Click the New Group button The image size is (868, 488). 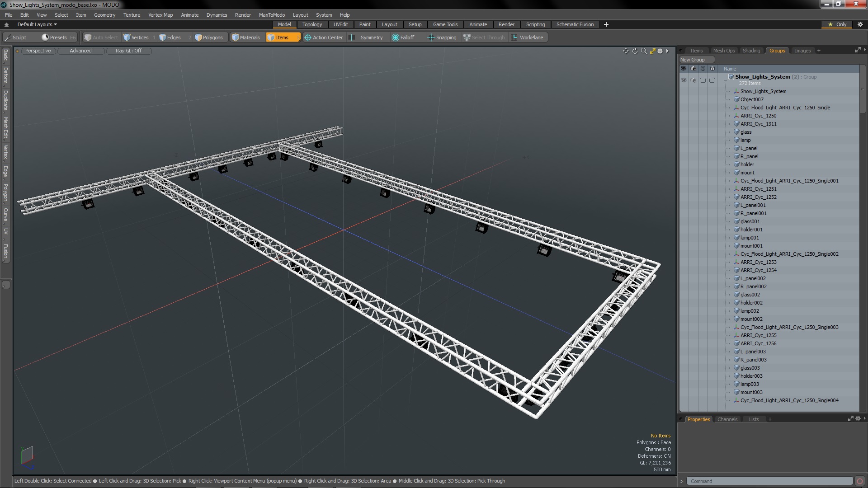693,59
